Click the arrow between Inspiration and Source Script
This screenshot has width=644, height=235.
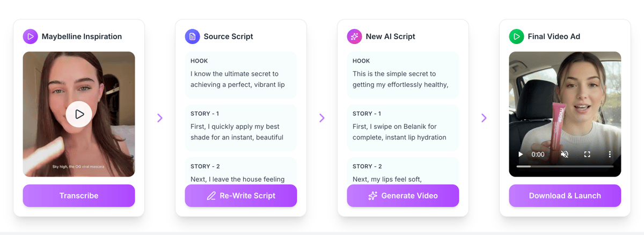click(x=160, y=118)
